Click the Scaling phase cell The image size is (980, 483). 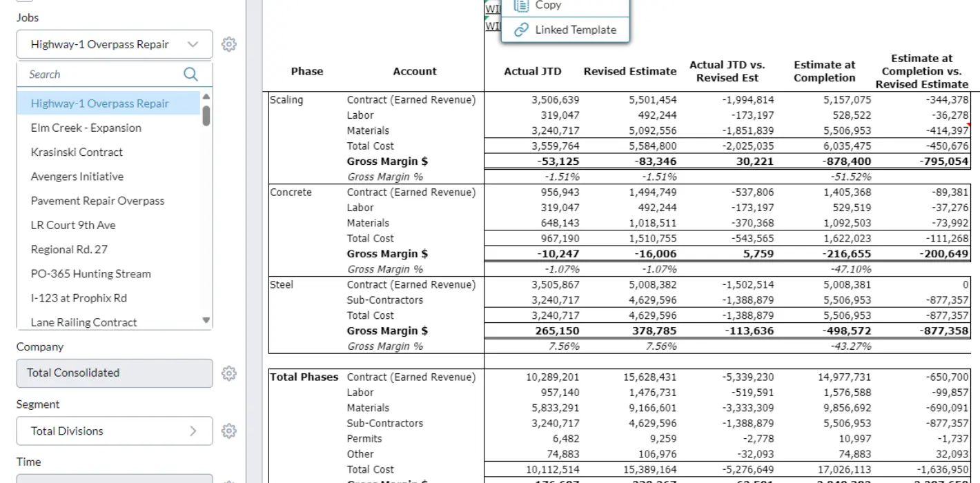(x=286, y=100)
